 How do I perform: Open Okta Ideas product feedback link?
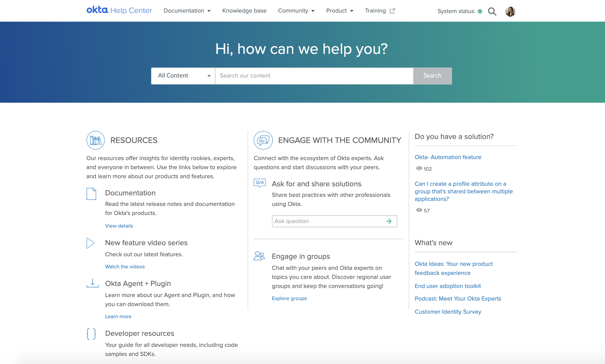(x=453, y=268)
